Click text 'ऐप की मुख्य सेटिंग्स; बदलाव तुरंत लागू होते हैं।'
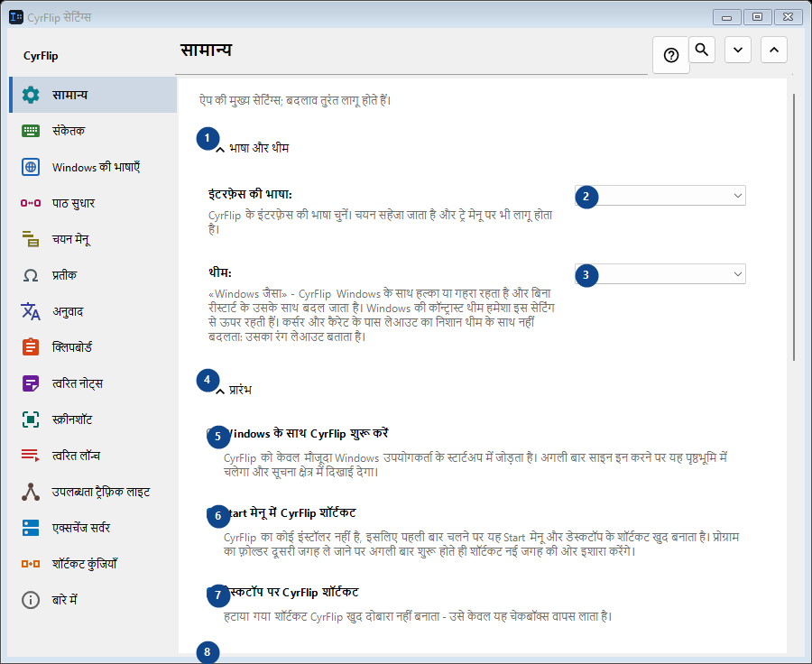The image size is (812, 664). coord(295,100)
